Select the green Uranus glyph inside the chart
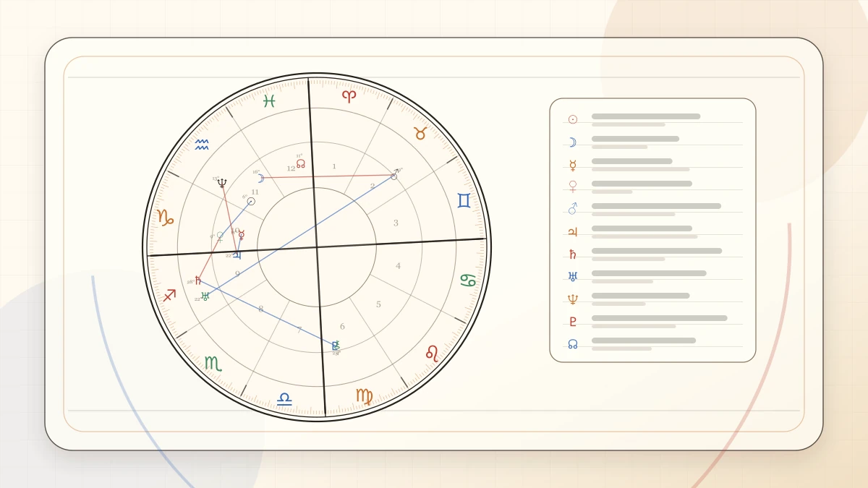Viewport: 868px width, 488px height. coord(205,296)
